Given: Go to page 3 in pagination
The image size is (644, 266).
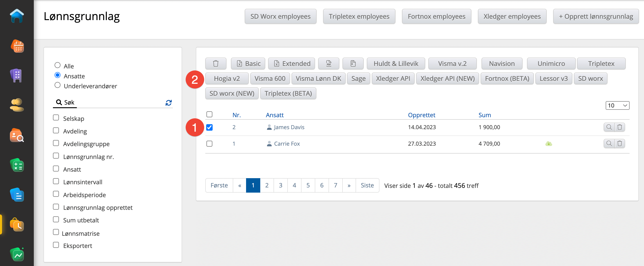Looking at the screenshot, I should (x=280, y=185).
